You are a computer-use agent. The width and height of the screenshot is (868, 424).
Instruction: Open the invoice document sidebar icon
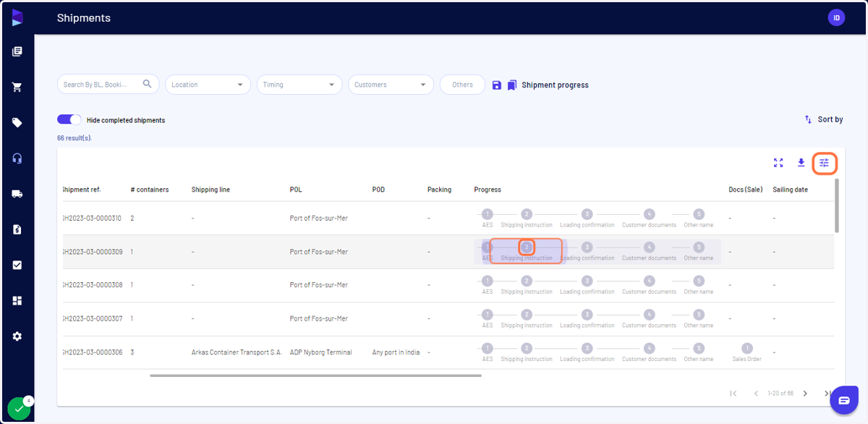coord(17,229)
